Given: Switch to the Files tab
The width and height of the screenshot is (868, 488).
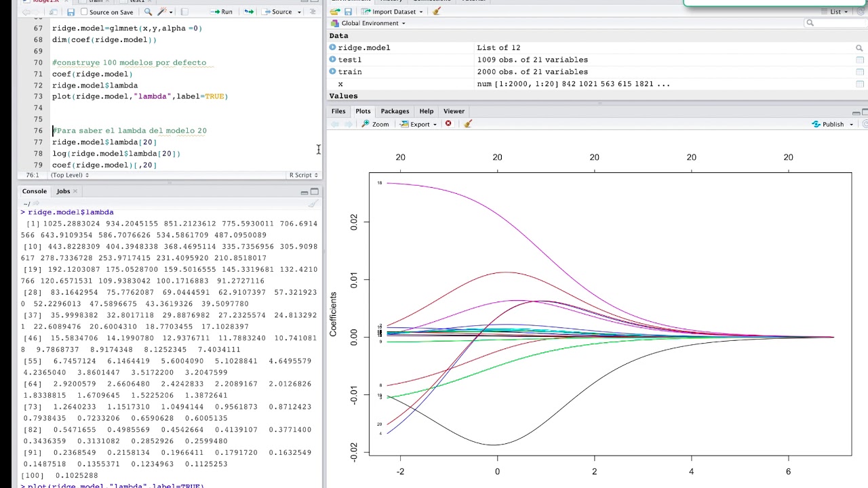Looking at the screenshot, I should coord(338,111).
